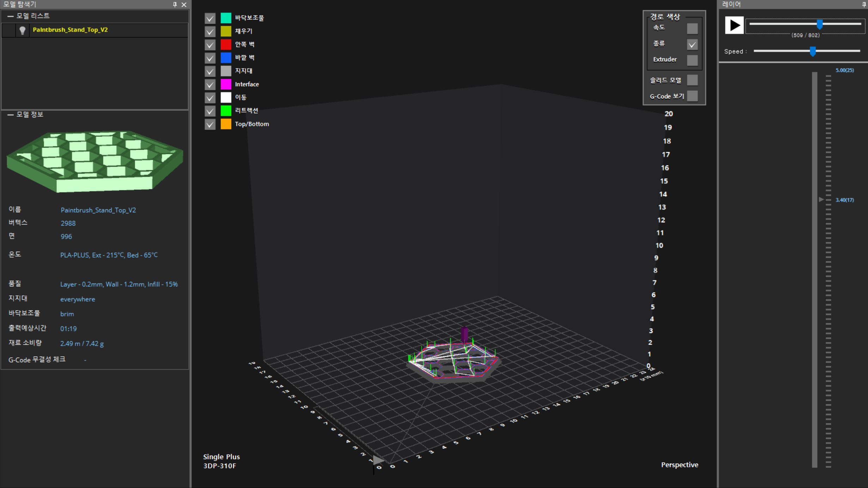
Task: Click the 안쪽 벽 red color swatch
Action: (226, 44)
